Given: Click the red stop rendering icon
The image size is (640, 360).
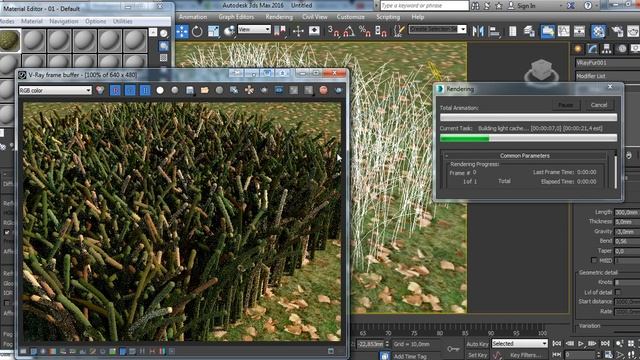Looking at the screenshot, I should click(324, 90).
